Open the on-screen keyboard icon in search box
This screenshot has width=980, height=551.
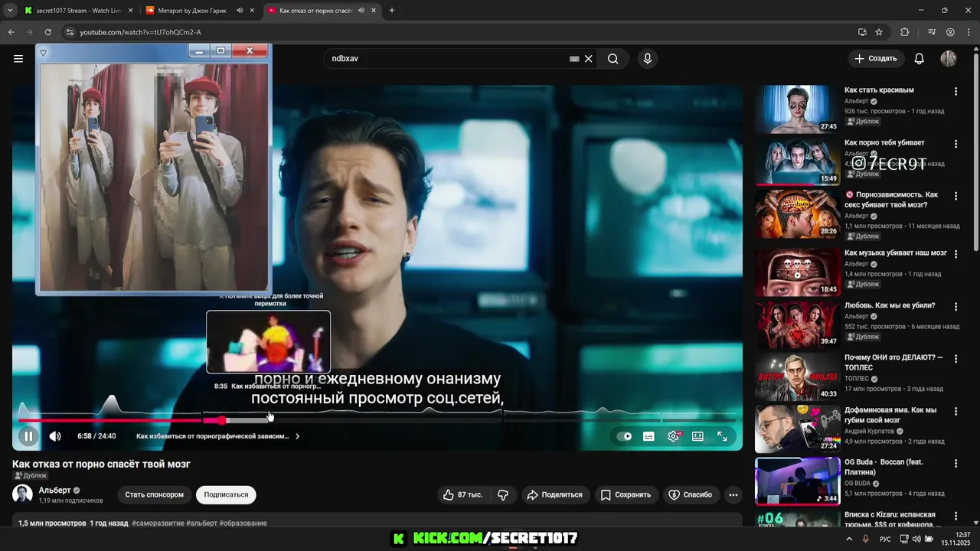(574, 59)
